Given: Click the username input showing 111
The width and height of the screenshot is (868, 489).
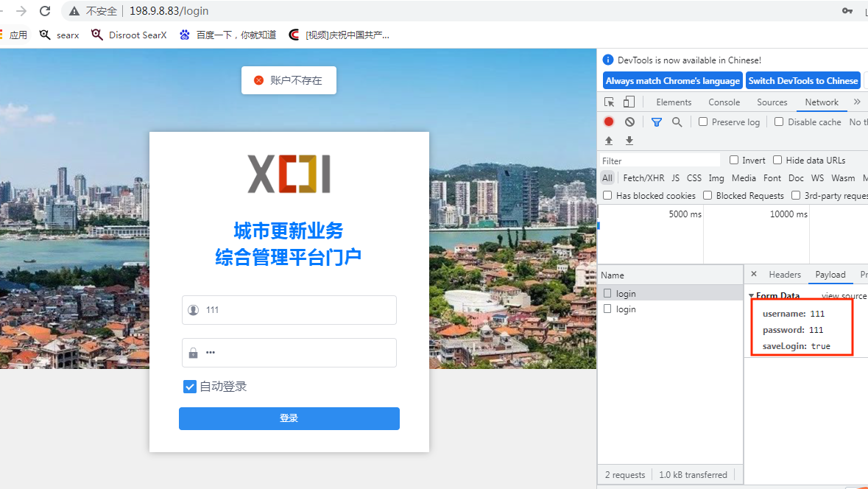Looking at the screenshot, I should [x=289, y=309].
